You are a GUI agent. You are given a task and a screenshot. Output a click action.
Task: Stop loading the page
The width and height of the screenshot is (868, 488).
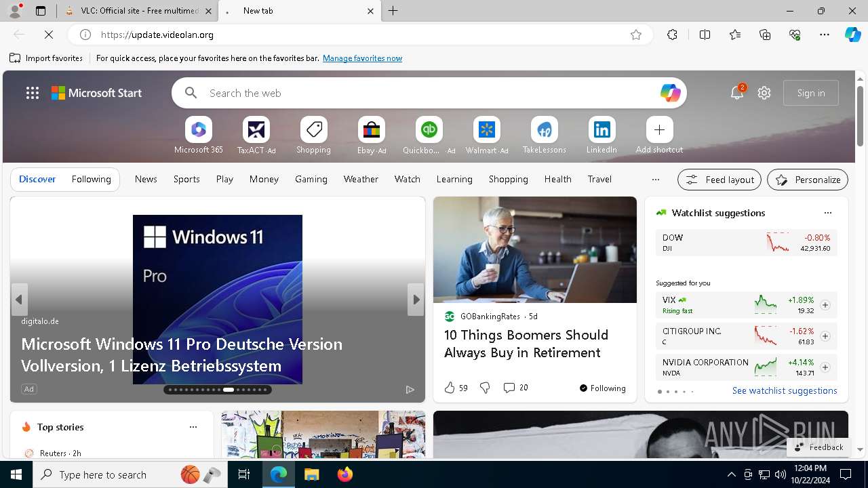pos(49,35)
